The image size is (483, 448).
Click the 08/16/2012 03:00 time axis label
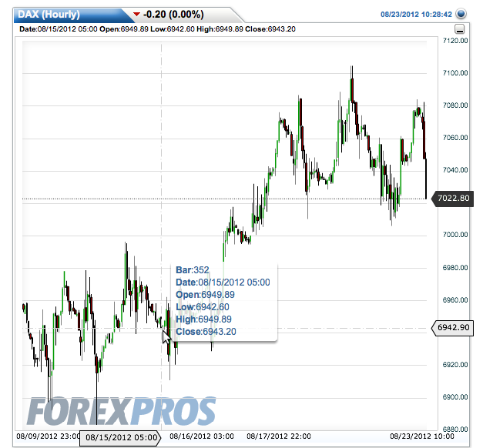(x=202, y=436)
